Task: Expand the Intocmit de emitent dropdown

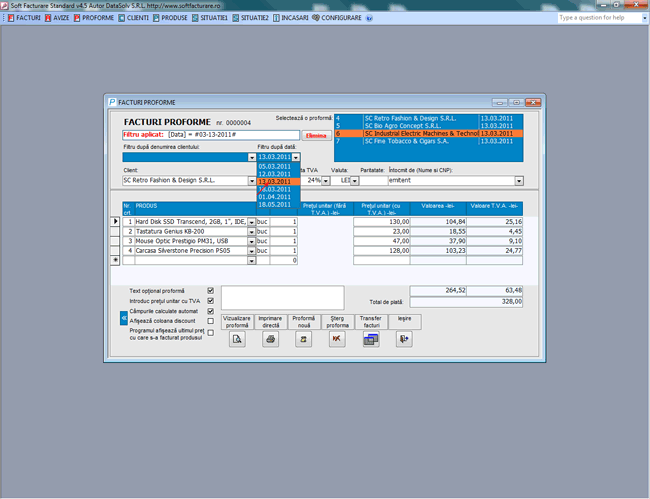Action: 519,181
